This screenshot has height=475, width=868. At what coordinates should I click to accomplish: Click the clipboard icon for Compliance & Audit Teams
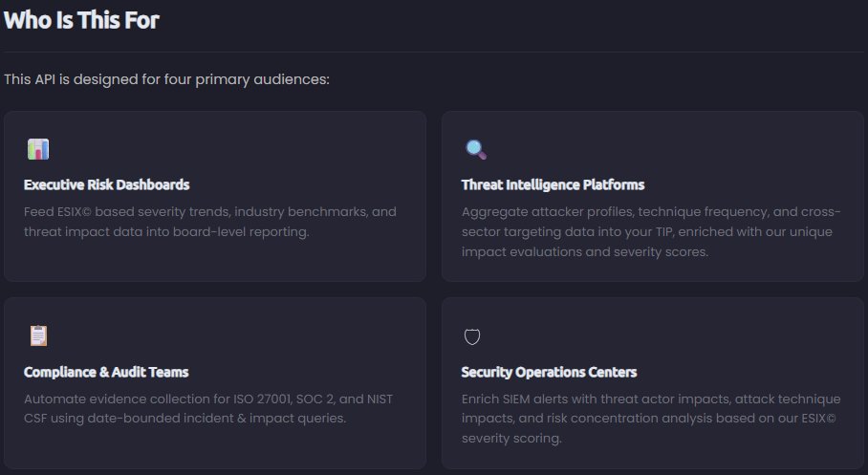coord(39,335)
